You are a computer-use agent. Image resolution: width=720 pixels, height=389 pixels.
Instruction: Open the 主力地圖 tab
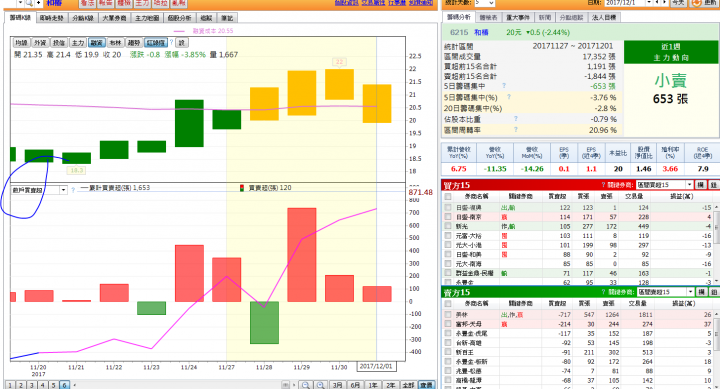tap(147, 18)
